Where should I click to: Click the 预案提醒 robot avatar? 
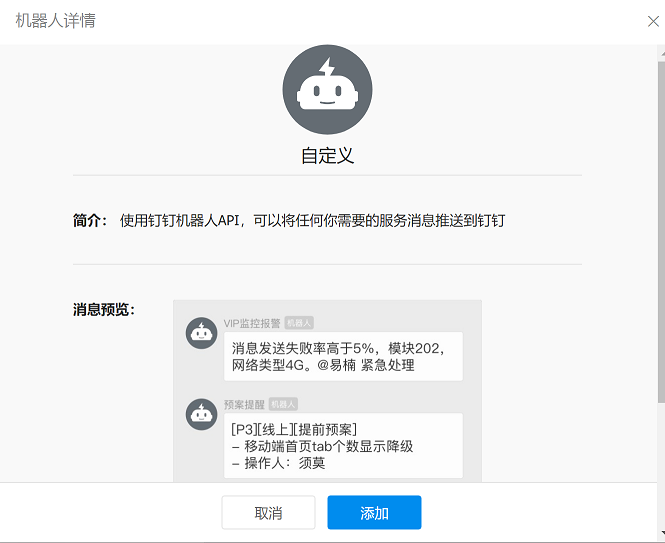[201, 414]
